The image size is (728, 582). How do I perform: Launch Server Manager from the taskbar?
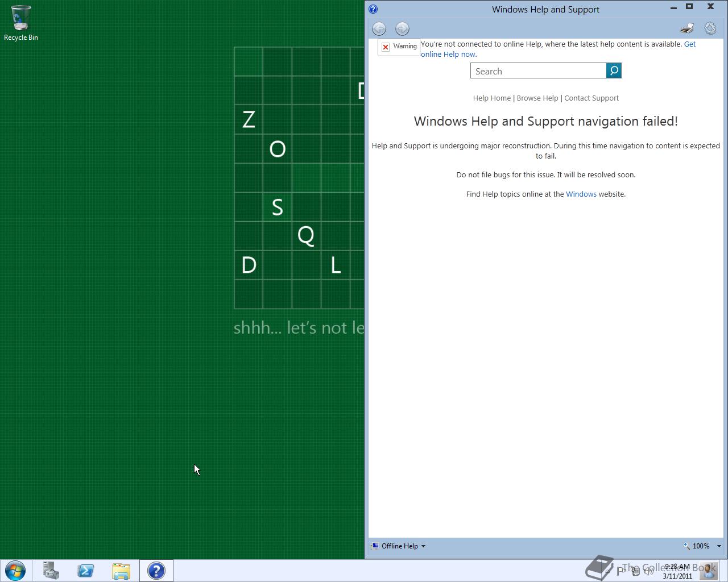[x=51, y=571]
